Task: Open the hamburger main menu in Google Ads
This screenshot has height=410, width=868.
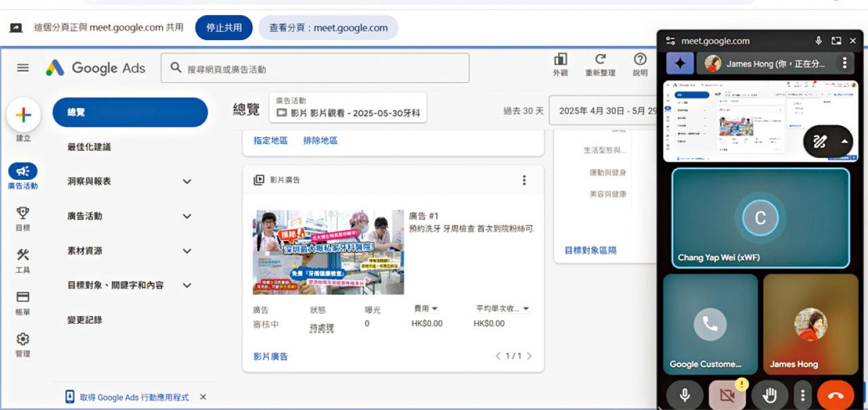Action: click(x=23, y=68)
